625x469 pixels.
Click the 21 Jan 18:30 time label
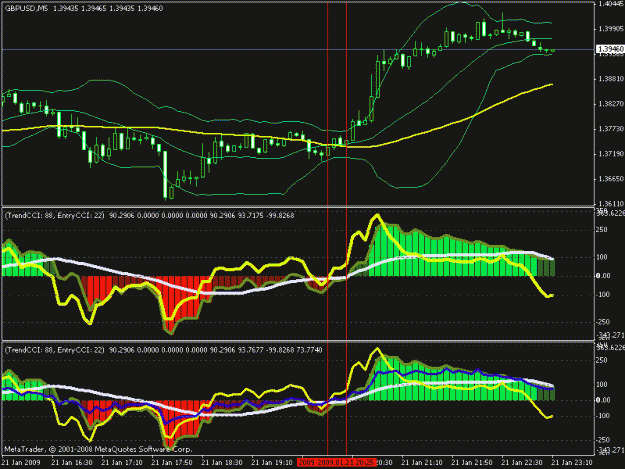click(x=222, y=463)
